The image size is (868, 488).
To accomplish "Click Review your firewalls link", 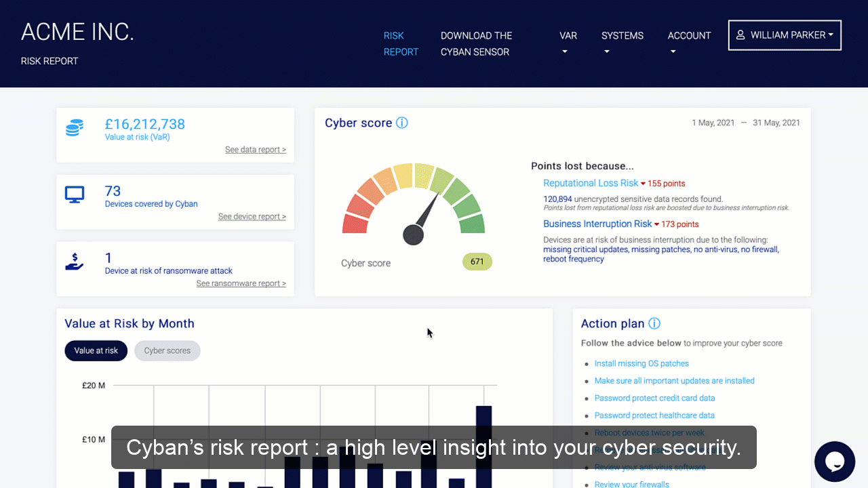I will pos(631,484).
